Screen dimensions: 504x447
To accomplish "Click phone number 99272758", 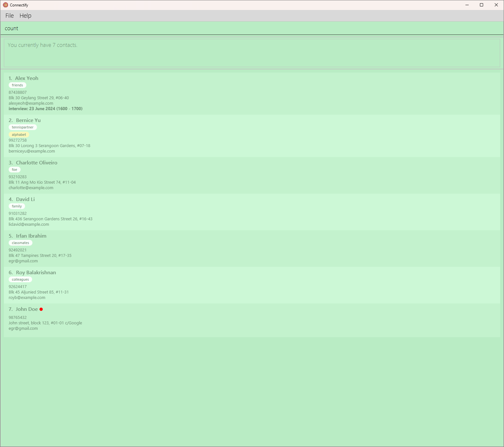I will coord(18,140).
